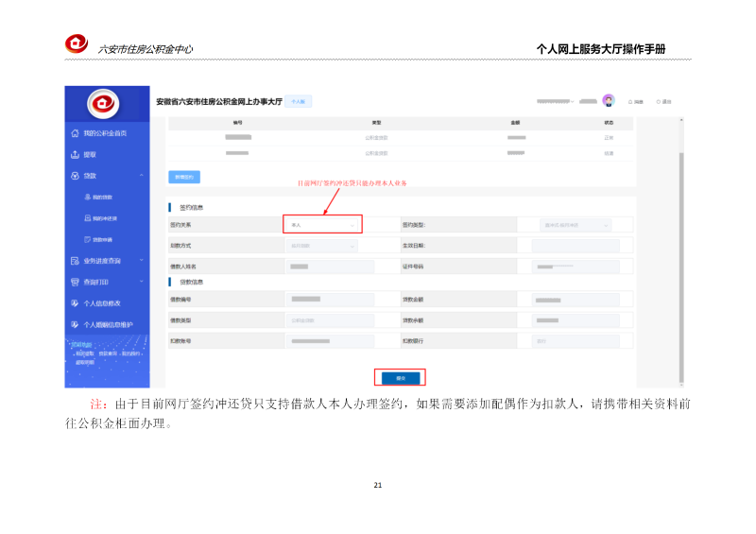The width and height of the screenshot is (756, 534).
Task: Click the blue 提交 submit button
Action: (x=401, y=378)
